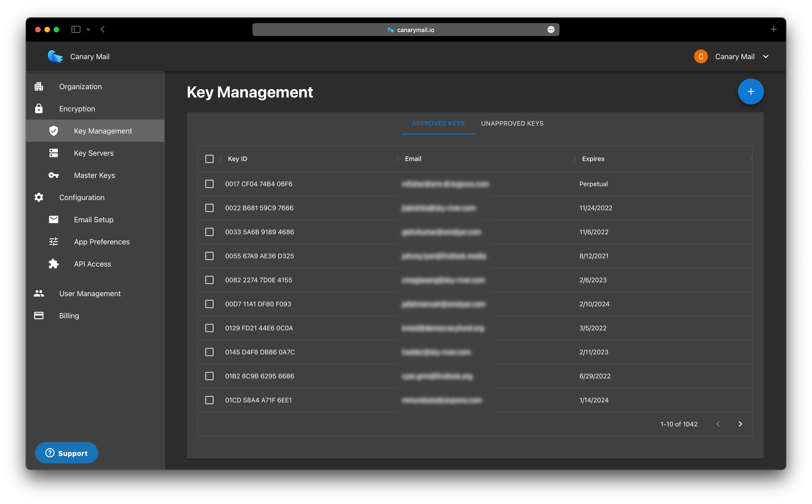The height and width of the screenshot is (504, 812).
Task: Navigate to previous page of keys
Action: 718,424
